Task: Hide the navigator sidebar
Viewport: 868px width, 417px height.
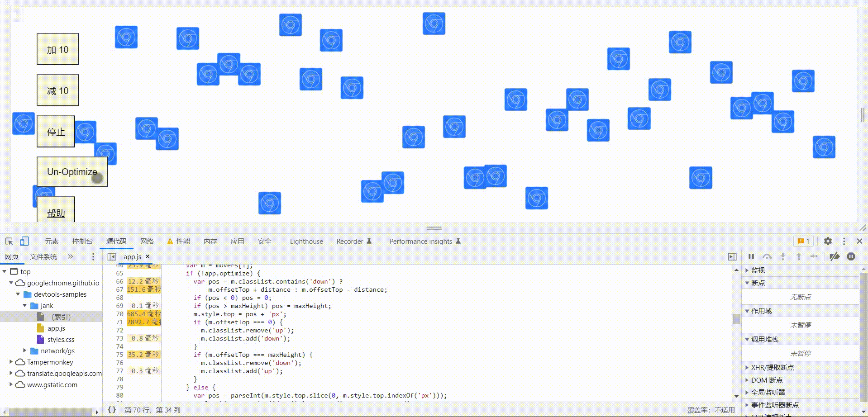Action: (111, 257)
